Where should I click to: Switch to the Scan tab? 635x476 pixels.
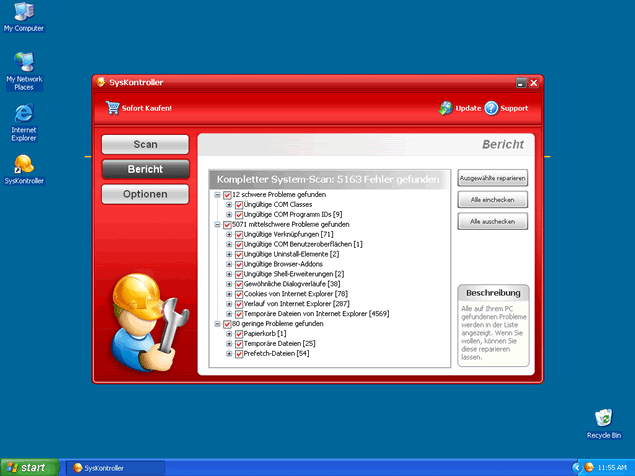pos(145,145)
